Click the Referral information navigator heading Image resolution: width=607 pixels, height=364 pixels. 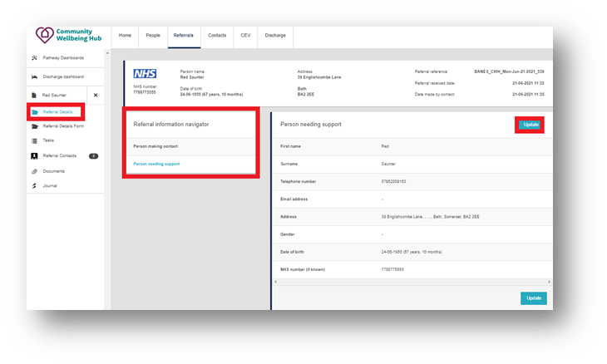[x=171, y=125]
